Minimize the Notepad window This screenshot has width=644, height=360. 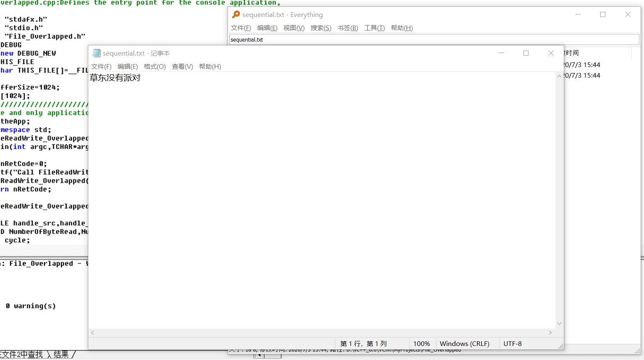[501, 53]
